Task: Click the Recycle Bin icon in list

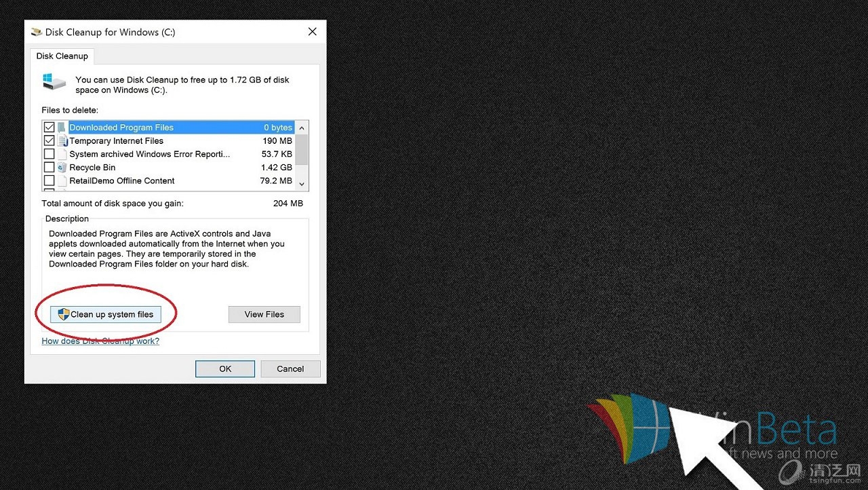Action: tap(62, 168)
